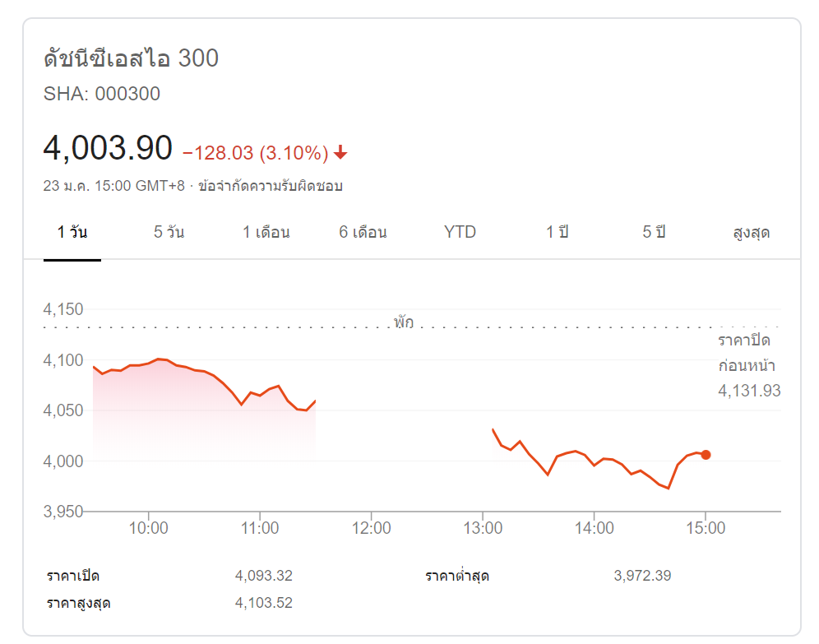
Task: Click the current price 4,003.90
Action: pos(108,148)
